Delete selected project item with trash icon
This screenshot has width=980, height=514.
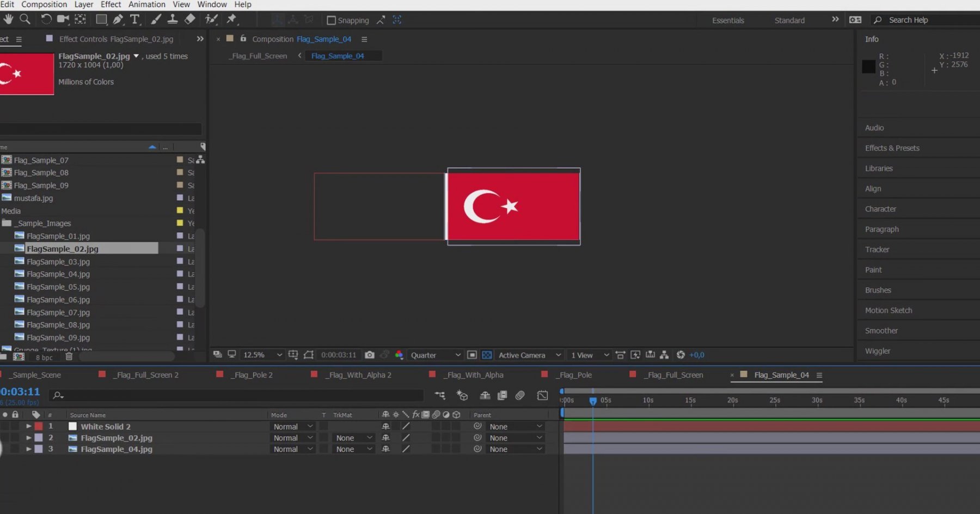69,357
